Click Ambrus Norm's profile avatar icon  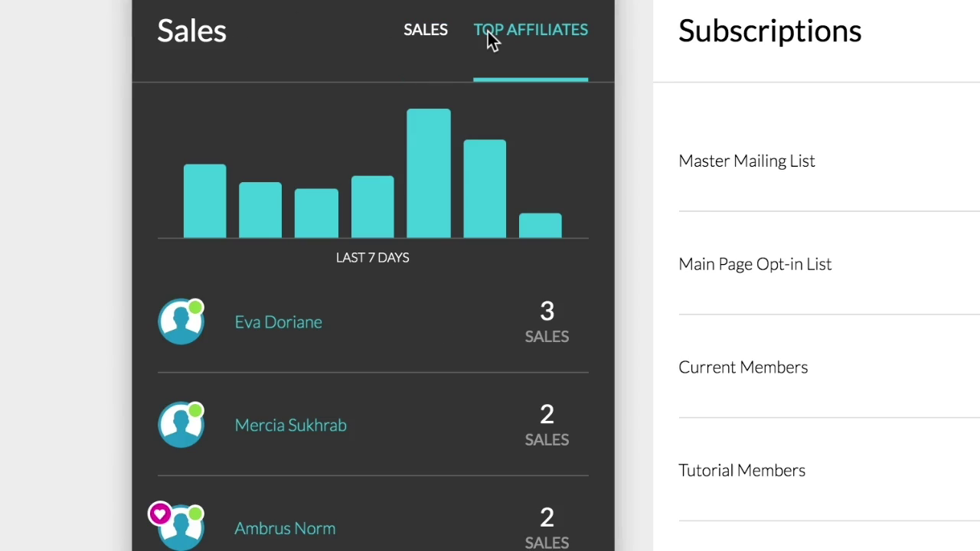182,530
